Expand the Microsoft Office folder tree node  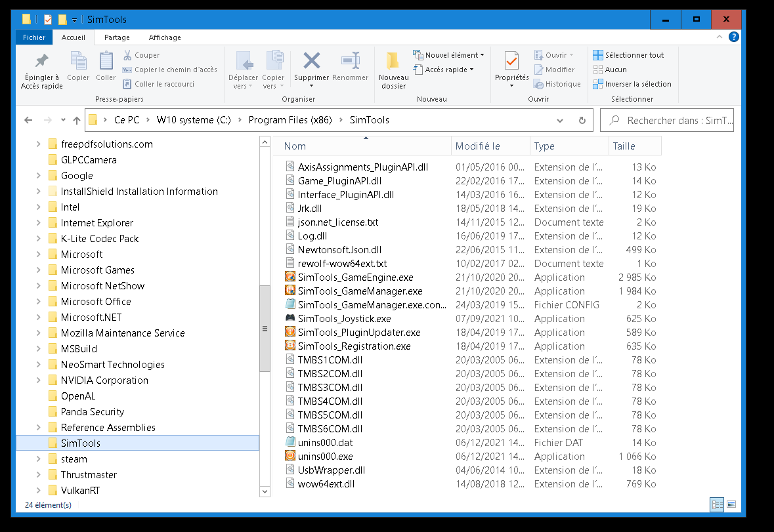pos(39,302)
